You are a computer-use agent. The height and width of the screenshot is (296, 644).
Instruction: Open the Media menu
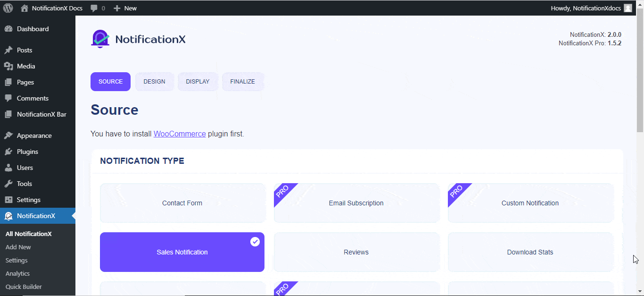coord(38,66)
